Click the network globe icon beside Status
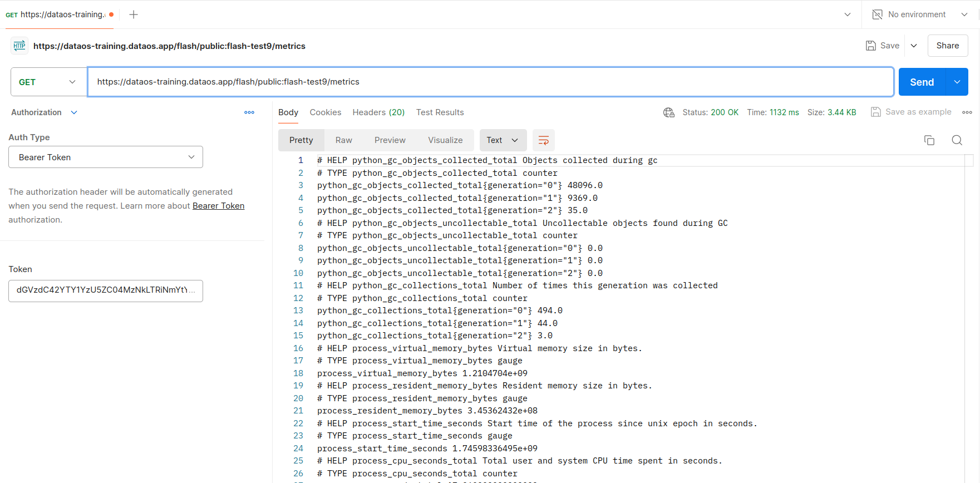Viewport: 980px width, 483px height. [x=669, y=112]
